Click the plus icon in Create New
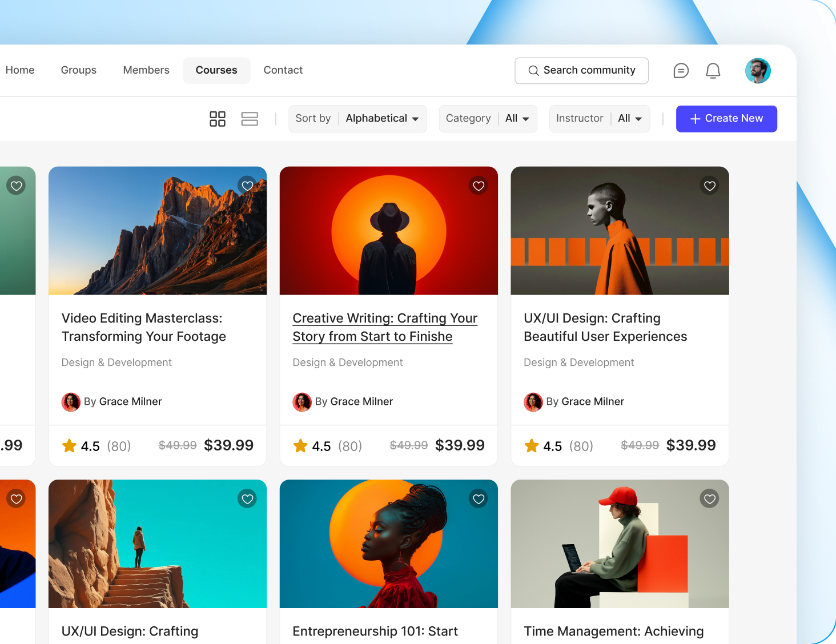The height and width of the screenshot is (644, 836). click(x=695, y=119)
